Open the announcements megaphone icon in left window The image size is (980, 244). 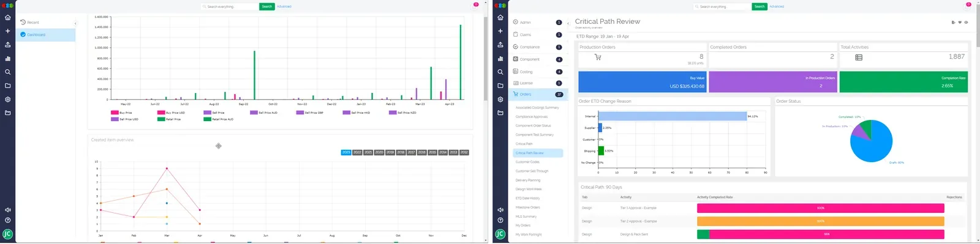[7, 210]
